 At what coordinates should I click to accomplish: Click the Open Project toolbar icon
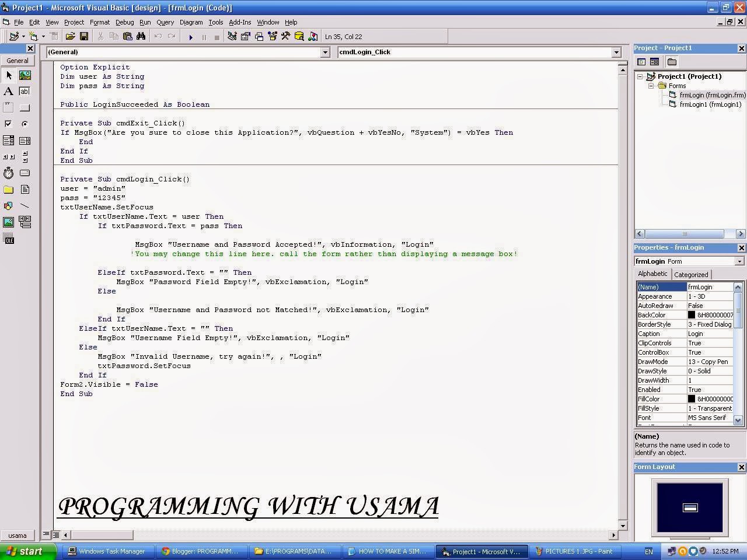coord(70,37)
